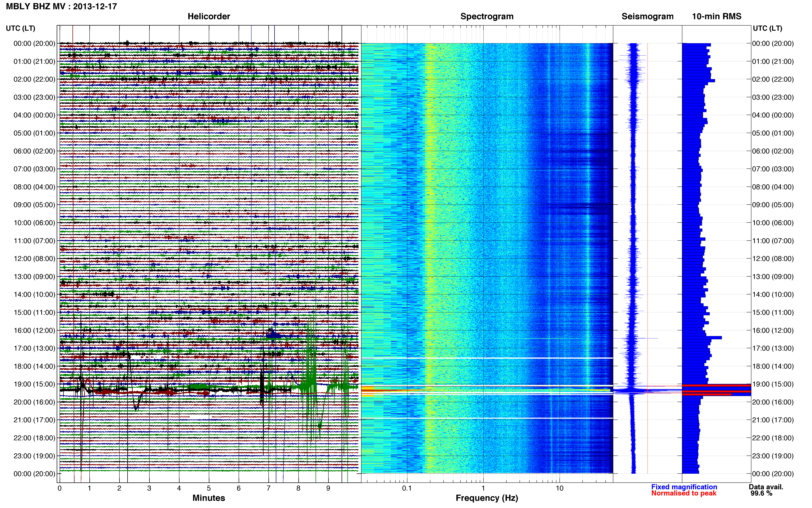Click the UTC (LT) label on the left axis
Viewport: 812px width, 508px height.
(21, 28)
